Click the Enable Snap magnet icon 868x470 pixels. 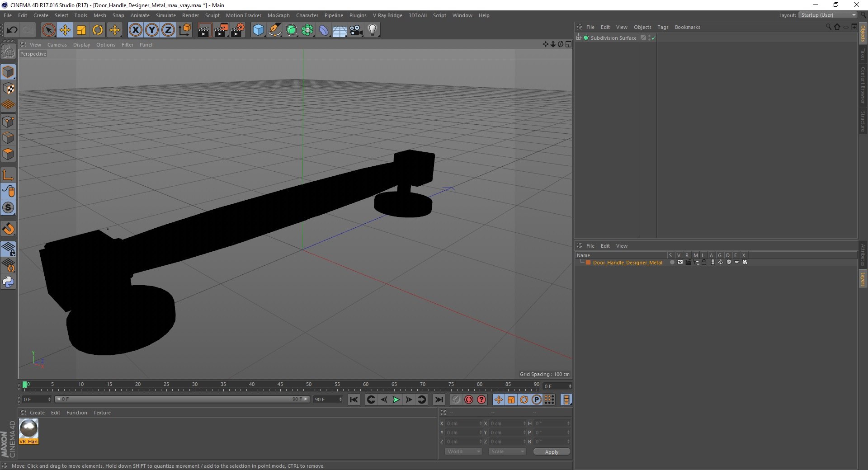[8, 229]
